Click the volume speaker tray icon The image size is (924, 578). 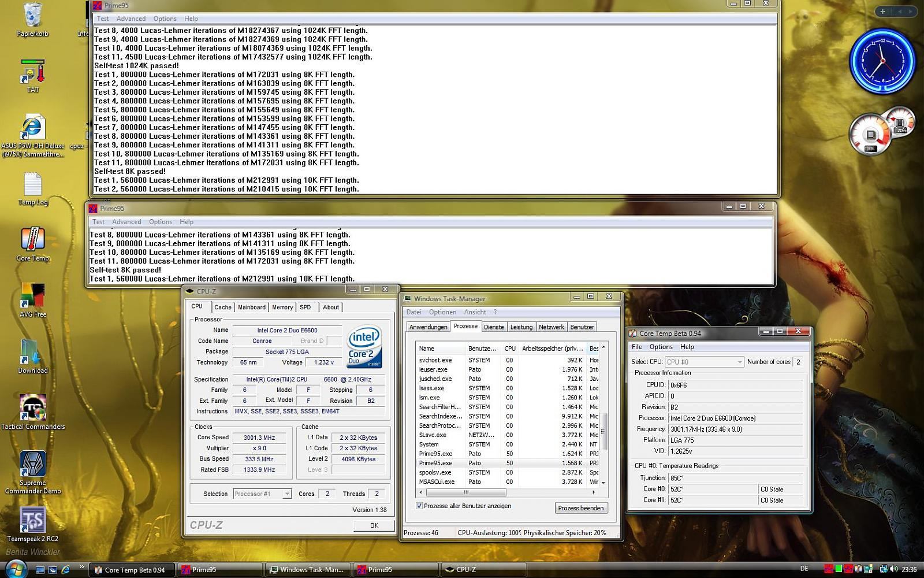[x=894, y=569]
